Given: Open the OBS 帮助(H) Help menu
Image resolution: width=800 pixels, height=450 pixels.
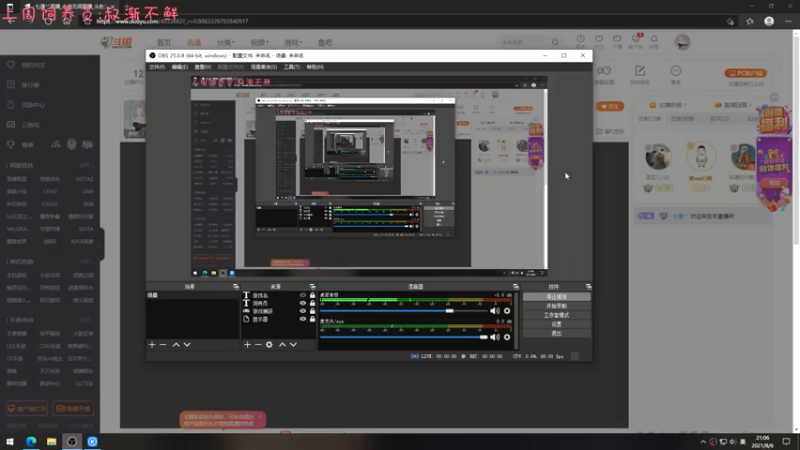Looking at the screenshot, I should [315, 67].
